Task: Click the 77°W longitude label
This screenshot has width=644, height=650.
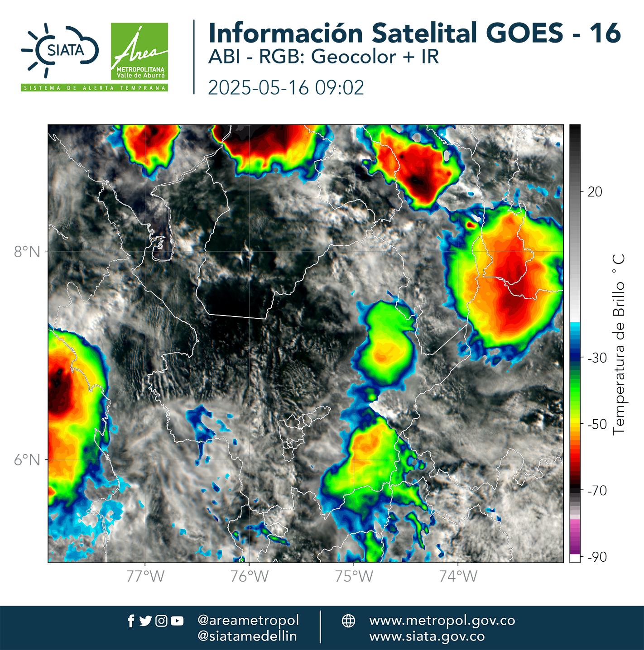Action: (x=145, y=576)
